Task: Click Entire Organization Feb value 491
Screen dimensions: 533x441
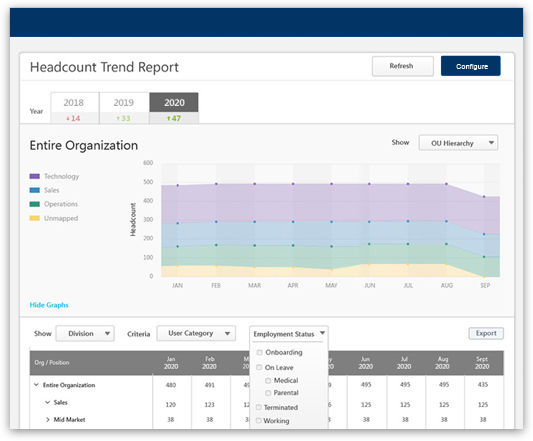Action: tap(209, 385)
